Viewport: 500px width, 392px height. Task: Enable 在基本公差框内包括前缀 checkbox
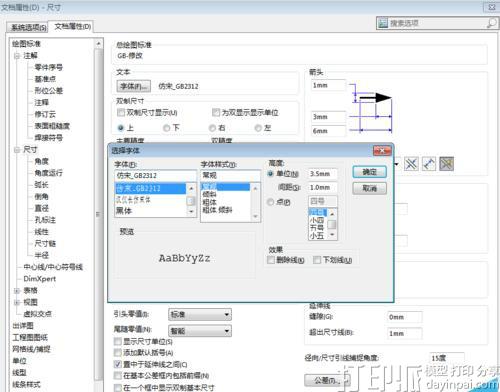point(117,376)
